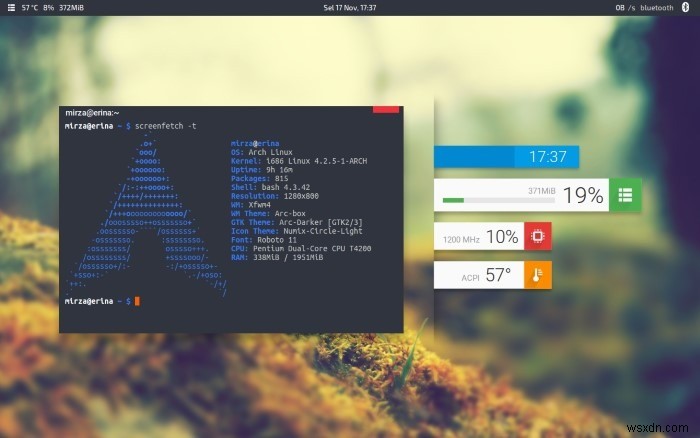Click the 'Icon Theme: Numix-Circle-Light' line

[297, 231]
